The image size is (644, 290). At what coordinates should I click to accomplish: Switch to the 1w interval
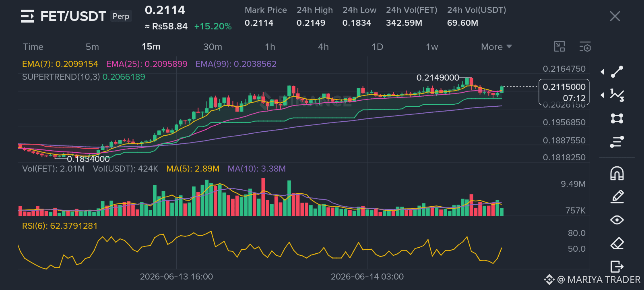click(432, 47)
